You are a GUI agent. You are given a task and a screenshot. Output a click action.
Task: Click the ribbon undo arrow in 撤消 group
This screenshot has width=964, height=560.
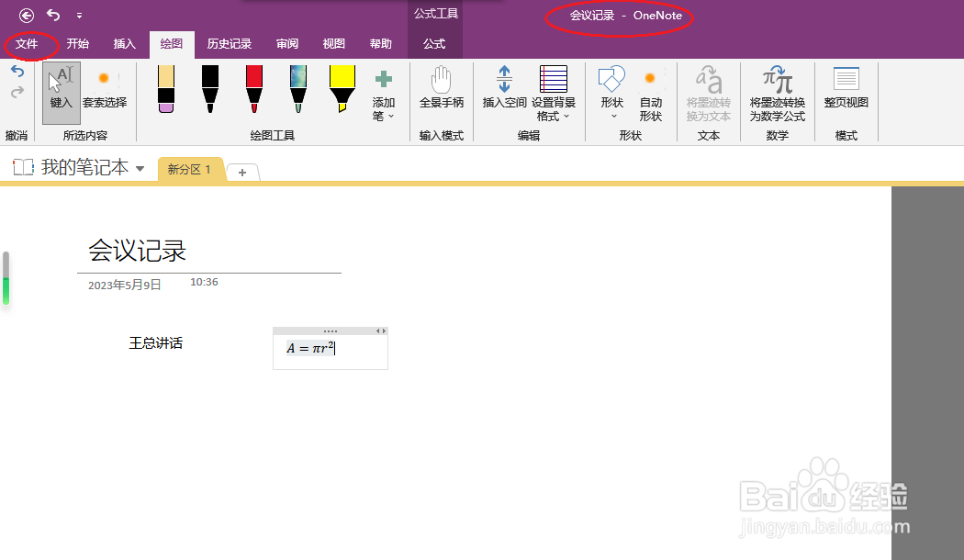pos(17,72)
